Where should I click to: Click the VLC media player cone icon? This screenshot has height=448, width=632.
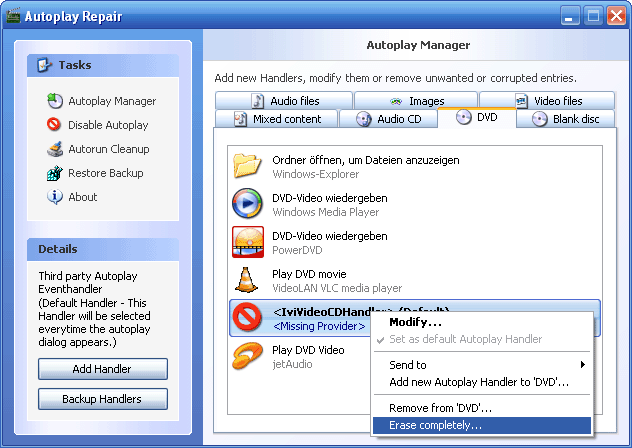tap(247, 280)
